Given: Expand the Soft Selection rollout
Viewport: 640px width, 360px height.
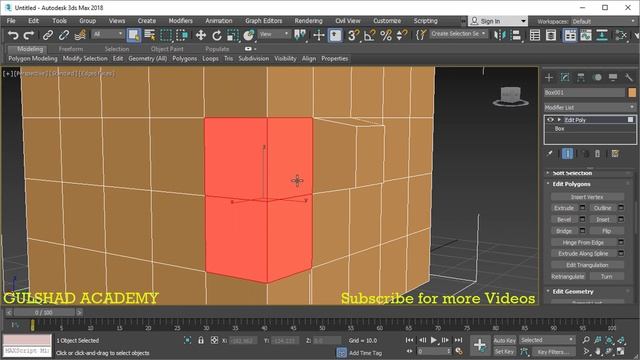Looking at the screenshot, I should [x=572, y=173].
